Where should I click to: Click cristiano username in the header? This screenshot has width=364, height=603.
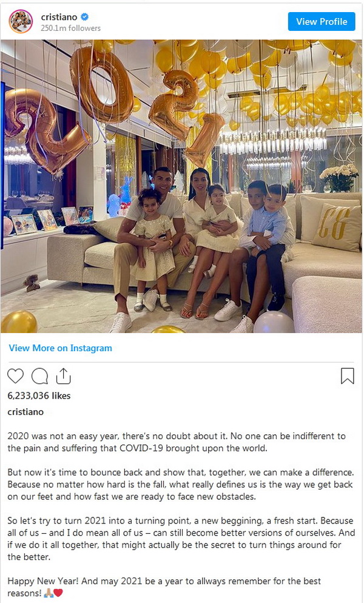[59, 17]
